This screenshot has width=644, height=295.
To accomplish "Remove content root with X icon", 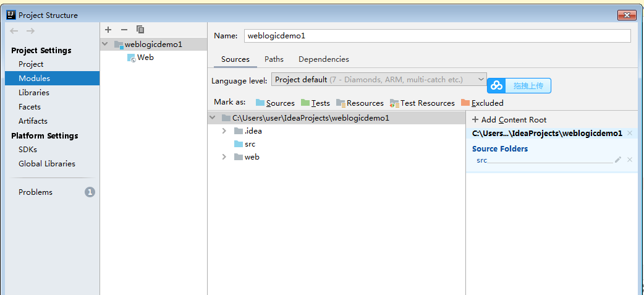I will point(630,133).
